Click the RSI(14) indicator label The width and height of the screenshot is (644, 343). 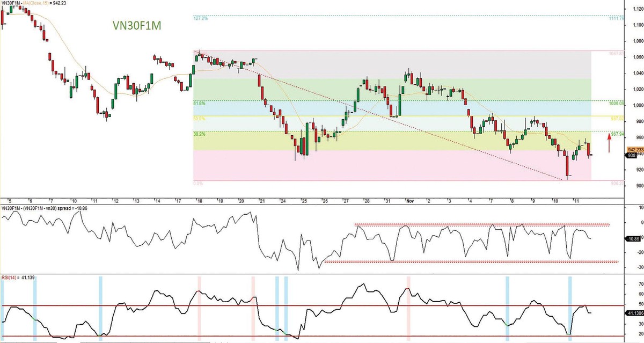pyautogui.click(x=10, y=278)
